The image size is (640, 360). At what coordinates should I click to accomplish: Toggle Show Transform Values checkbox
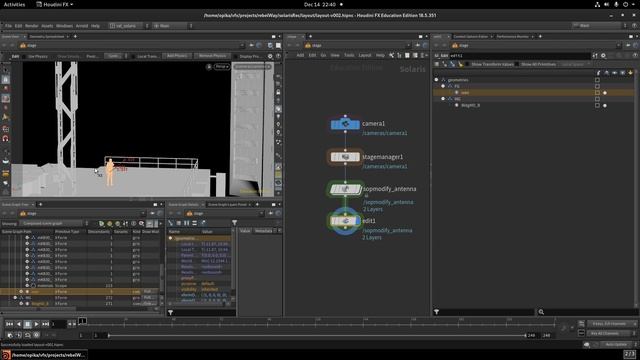pyautogui.click(x=468, y=64)
